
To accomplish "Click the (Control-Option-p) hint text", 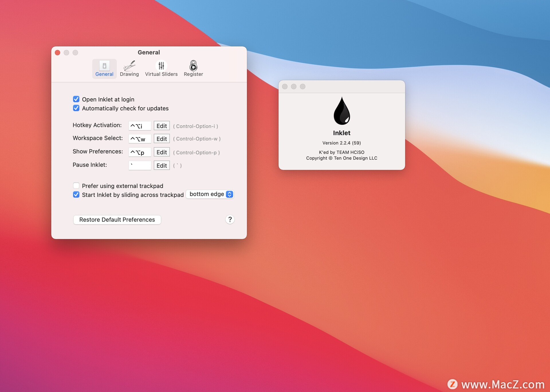I will pyautogui.click(x=197, y=153).
